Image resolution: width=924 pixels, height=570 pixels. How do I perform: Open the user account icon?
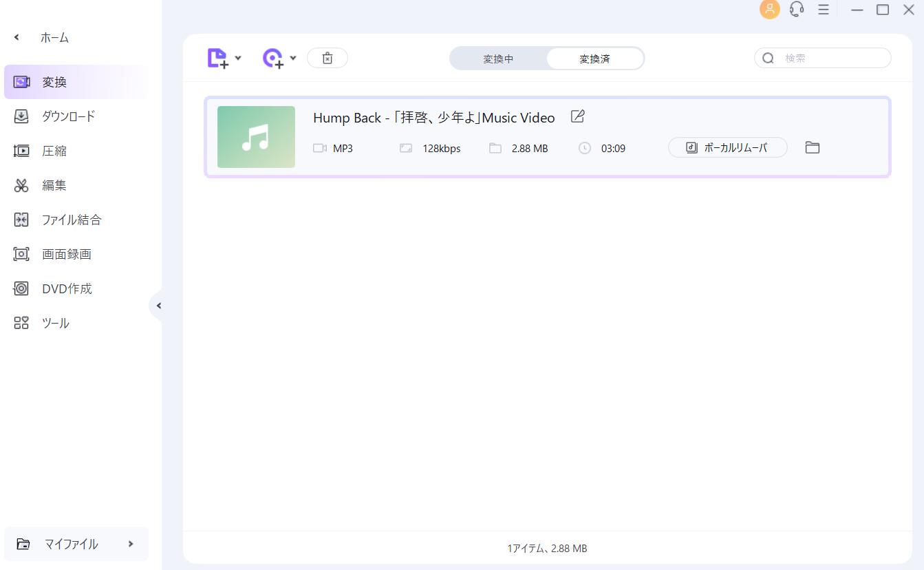click(769, 10)
